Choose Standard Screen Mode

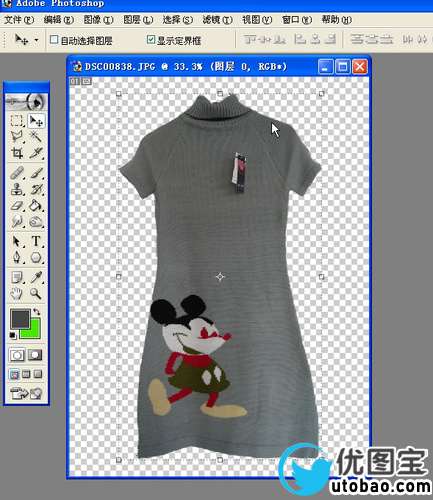point(14,374)
